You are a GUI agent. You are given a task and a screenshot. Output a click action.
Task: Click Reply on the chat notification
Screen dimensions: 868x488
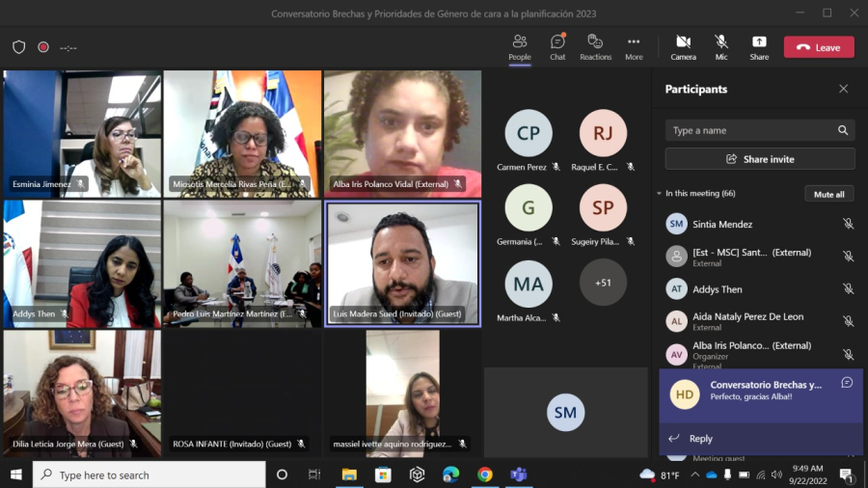click(x=700, y=439)
